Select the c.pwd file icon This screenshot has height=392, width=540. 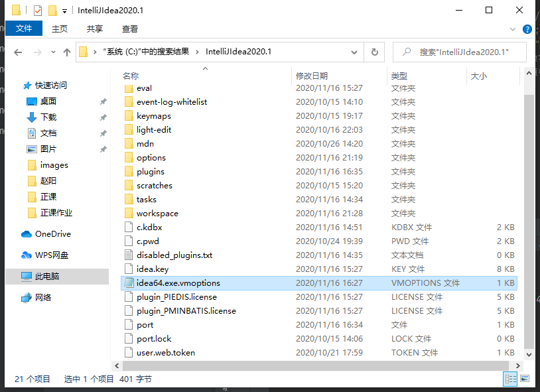129,241
